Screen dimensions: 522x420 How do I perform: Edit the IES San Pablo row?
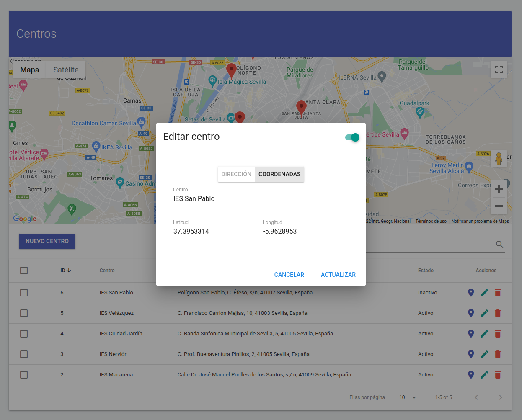coord(484,293)
